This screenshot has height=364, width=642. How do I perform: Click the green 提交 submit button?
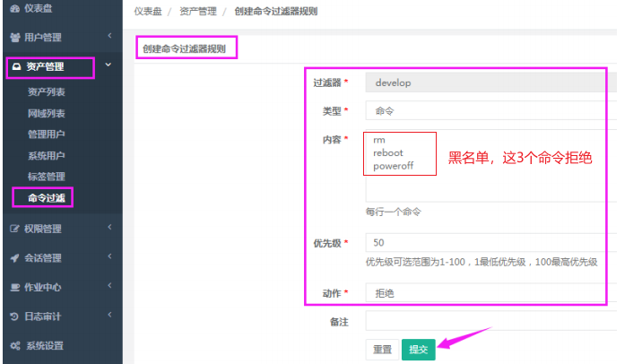(419, 350)
